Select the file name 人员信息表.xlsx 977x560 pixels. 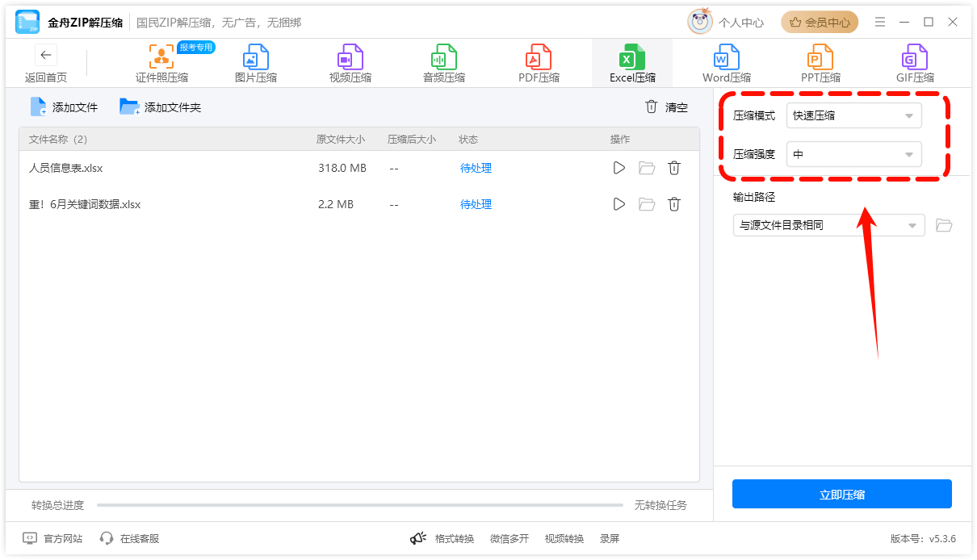pyautogui.click(x=65, y=168)
